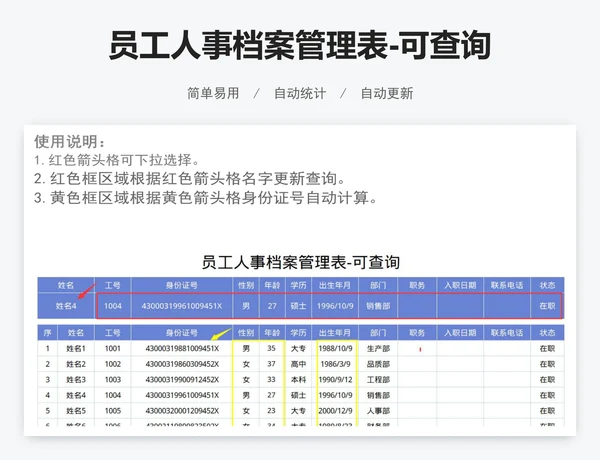
Task: Select ID number 43000319900912452X
Action: click(182, 380)
